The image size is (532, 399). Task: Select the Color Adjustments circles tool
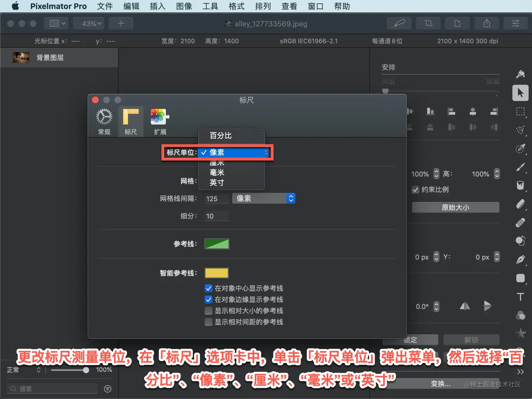(520, 315)
